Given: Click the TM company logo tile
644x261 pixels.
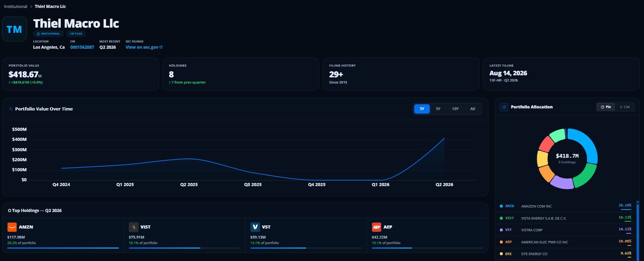Looking at the screenshot, I should coord(15,29).
